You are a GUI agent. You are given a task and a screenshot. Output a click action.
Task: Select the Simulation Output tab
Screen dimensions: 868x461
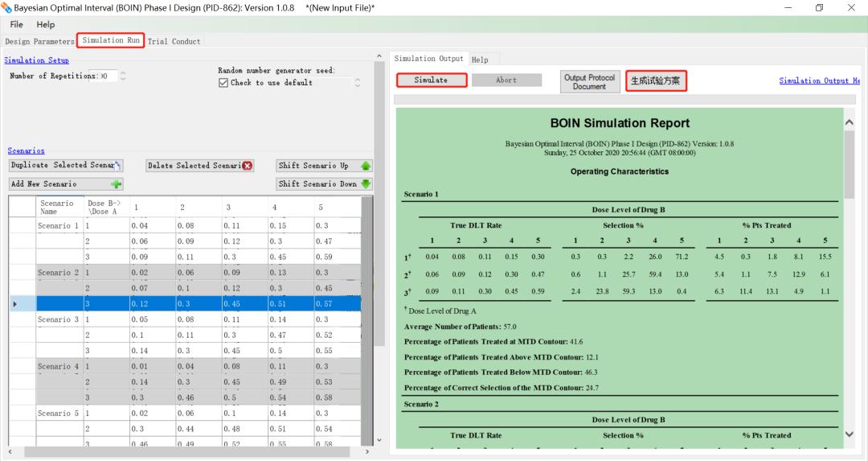pyautogui.click(x=429, y=58)
